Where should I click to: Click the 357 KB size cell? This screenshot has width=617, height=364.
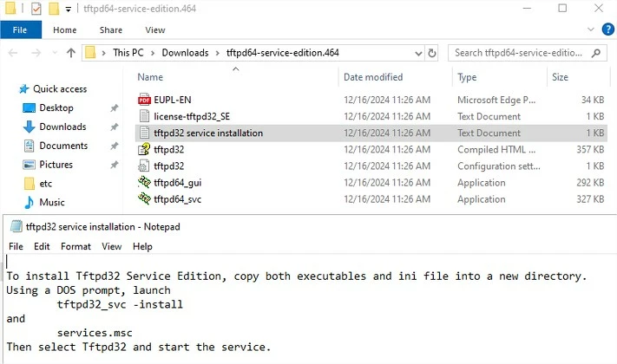590,149
